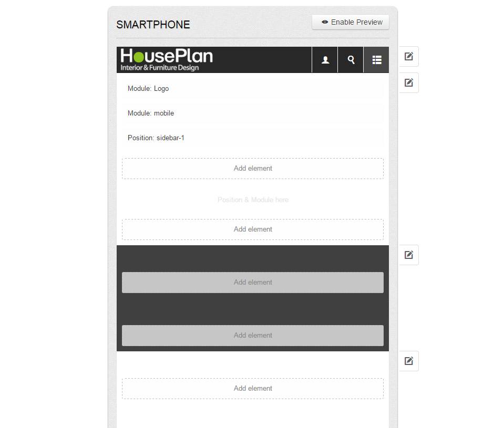Click edit icon beside bottom white section

(408, 361)
